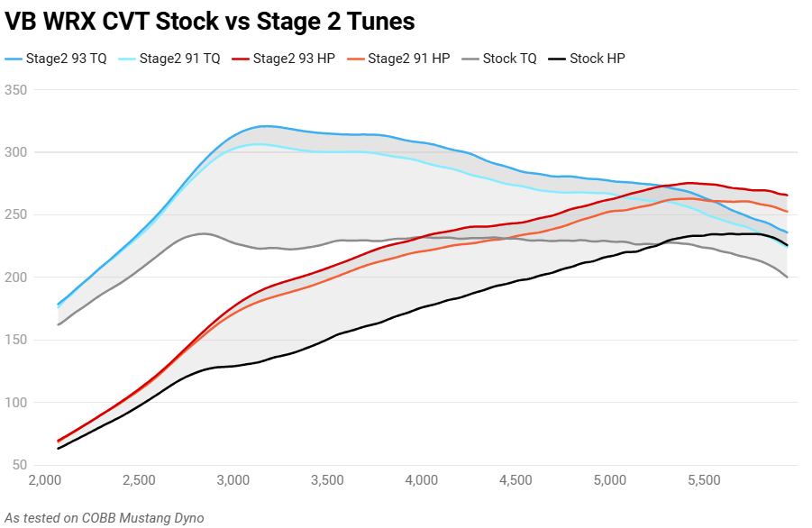Click the 350 y-axis label

tap(15, 90)
